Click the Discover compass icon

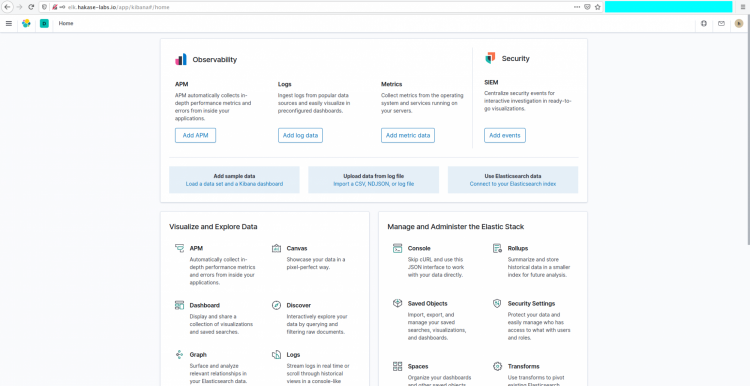coord(276,305)
